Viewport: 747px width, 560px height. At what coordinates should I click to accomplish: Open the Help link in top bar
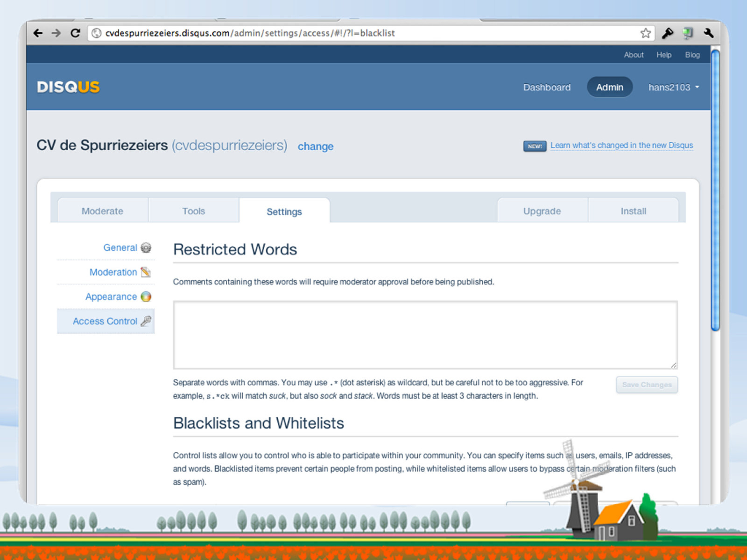point(664,55)
